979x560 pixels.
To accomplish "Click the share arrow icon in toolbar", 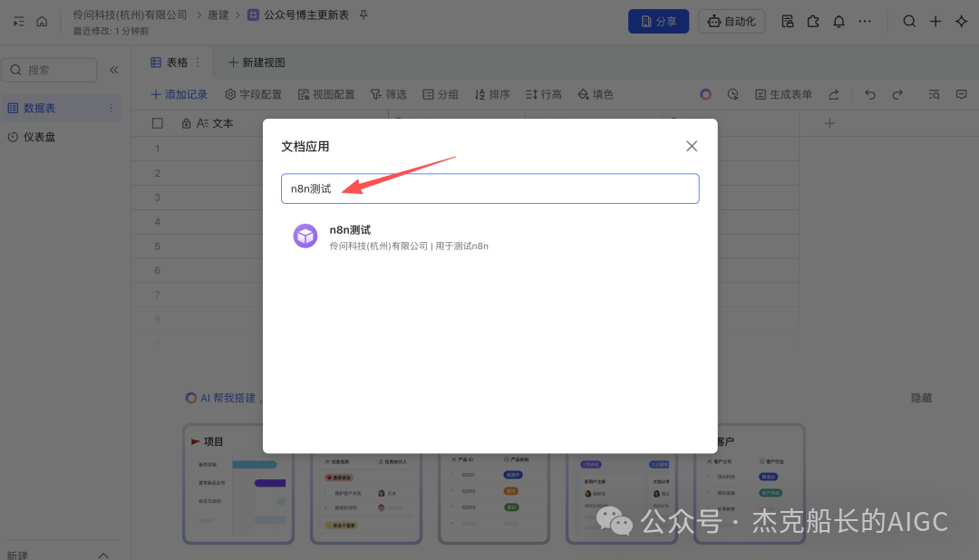I will [x=834, y=94].
